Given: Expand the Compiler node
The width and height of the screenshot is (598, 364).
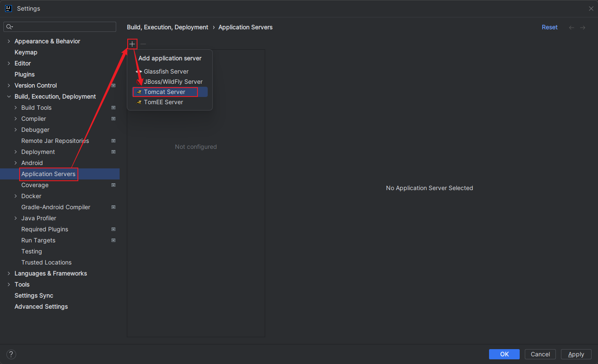Looking at the screenshot, I should tap(15, 119).
